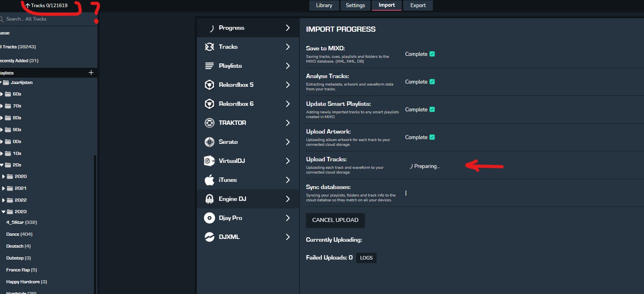
Task: Select the Engine DJ icon
Action: [x=209, y=199]
